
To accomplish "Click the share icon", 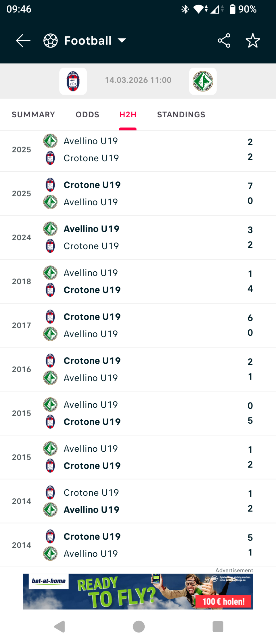I will pyautogui.click(x=224, y=41).
